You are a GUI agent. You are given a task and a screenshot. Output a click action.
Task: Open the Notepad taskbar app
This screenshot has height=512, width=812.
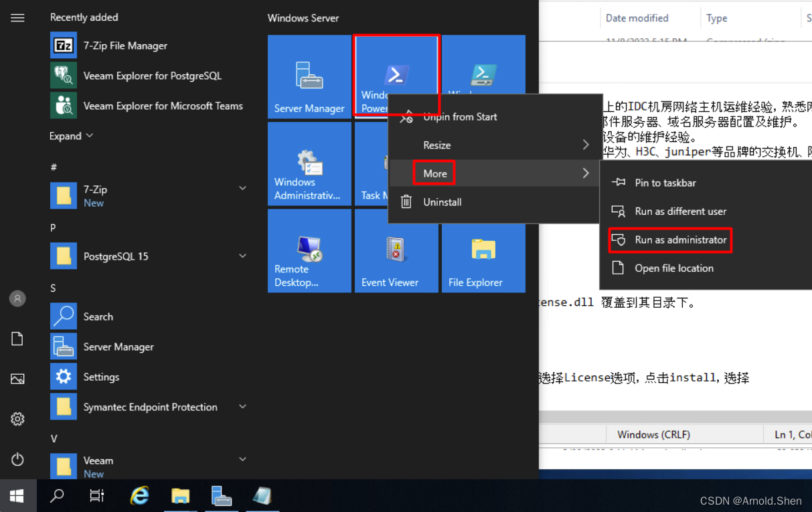[x=262, y=496]
